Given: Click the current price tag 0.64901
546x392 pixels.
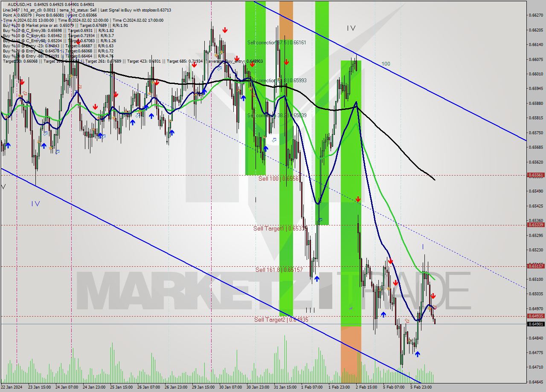Looking at the screenshot, I should [x=536, y=324].
